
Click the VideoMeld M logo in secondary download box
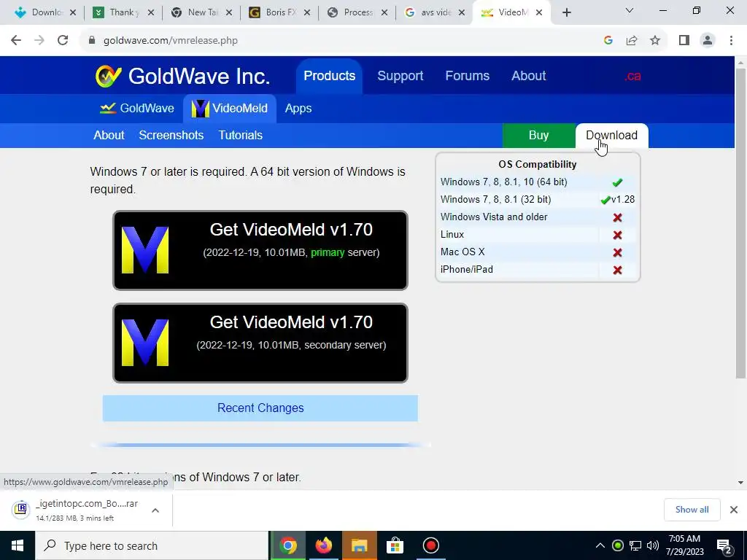click(145, 343)
